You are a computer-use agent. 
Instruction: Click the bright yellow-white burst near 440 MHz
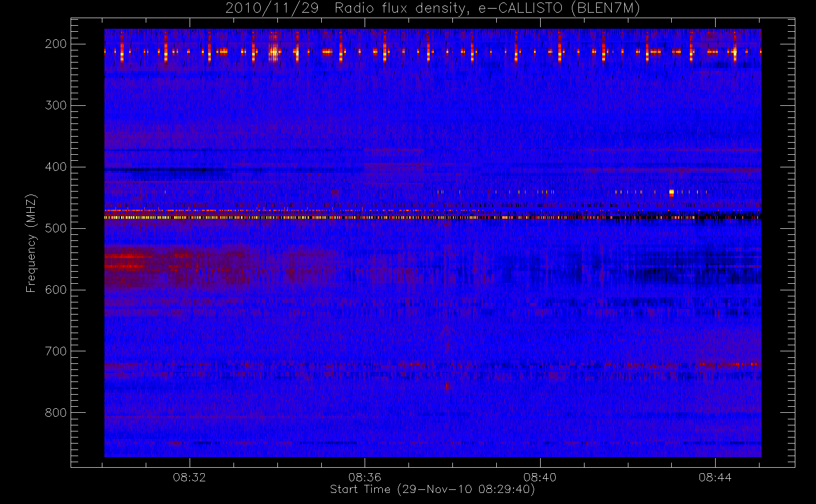point(671,192)
